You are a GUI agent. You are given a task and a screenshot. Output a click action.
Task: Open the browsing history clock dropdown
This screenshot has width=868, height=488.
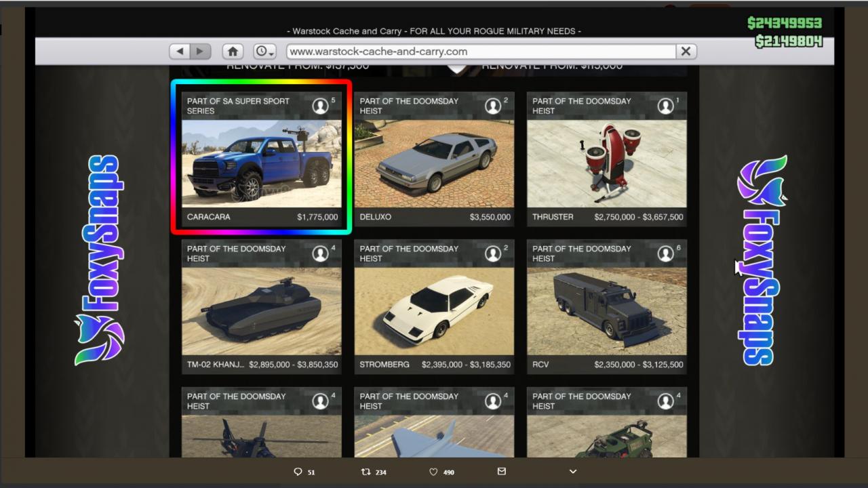(264, 52)
